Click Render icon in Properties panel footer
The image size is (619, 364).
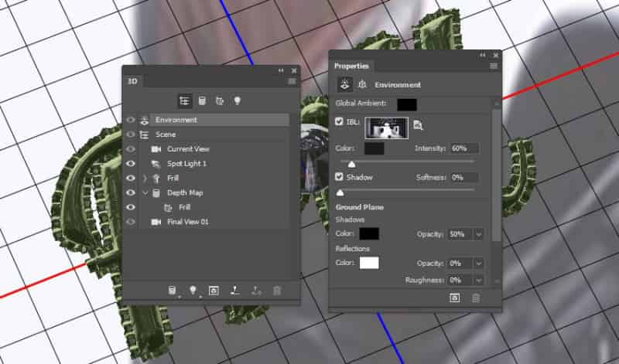[455, 298]
